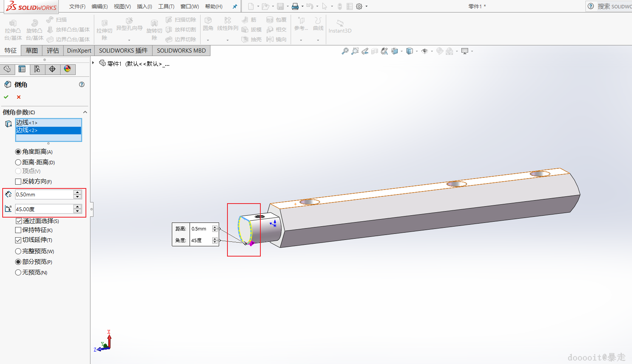632x364 pixels.
Task: Expand the 零件1 feature tree arrow
Action: coord(93,63)
